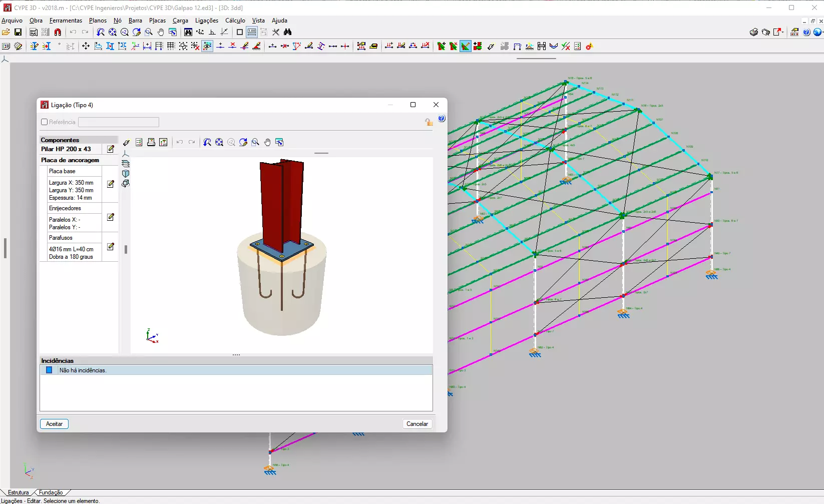Click the binoculars search icon in main toolbar
Viewport: 824px width, 504px height.
point(287,32)
